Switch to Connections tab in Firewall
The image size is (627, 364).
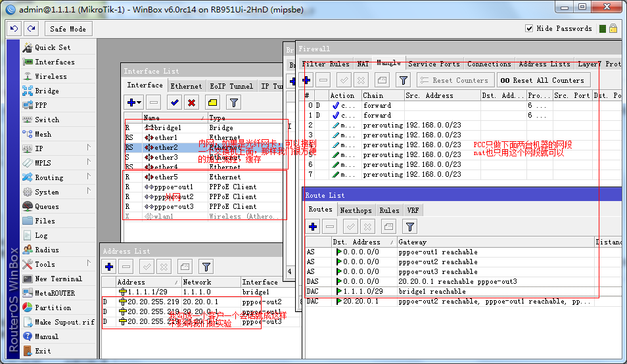[x=489, y=64]
